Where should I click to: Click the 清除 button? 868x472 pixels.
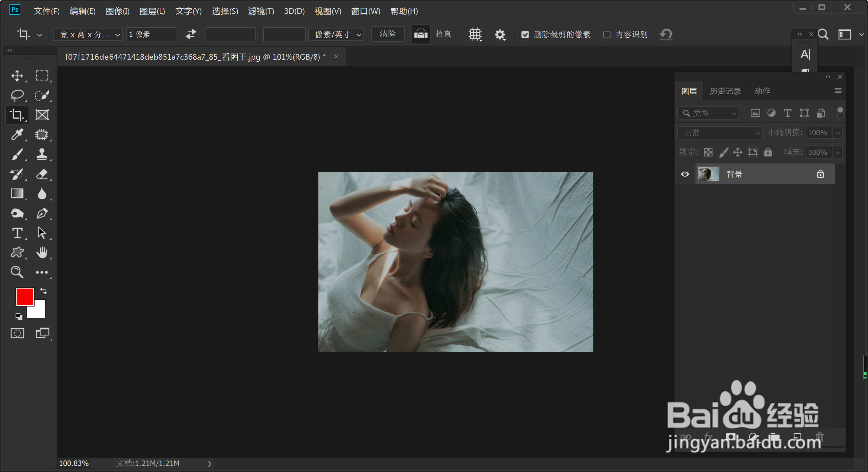click(x=388, y=34)
